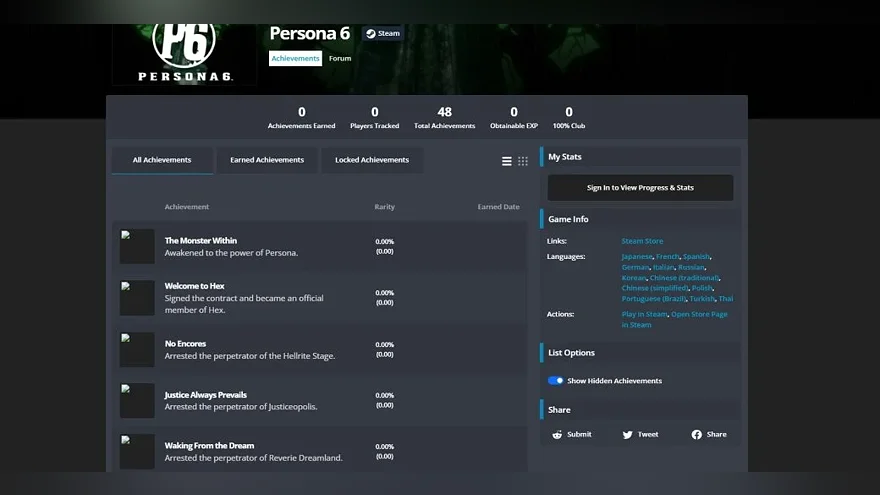This screenshot has height=495, width=880.
Task: Click the My Stats panel header
Action: [640, 157]
